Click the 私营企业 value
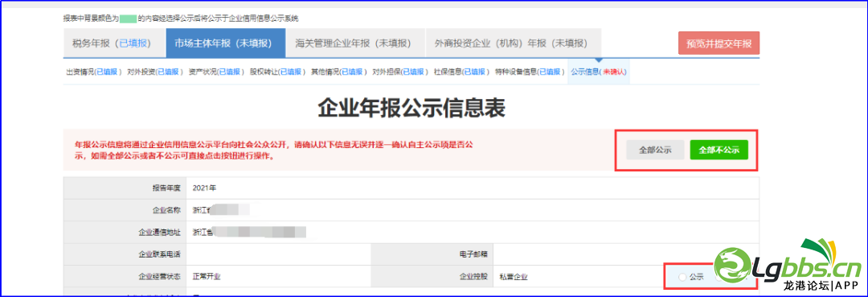The width and height of the screenshot is (868, 297). coord(513,277)
